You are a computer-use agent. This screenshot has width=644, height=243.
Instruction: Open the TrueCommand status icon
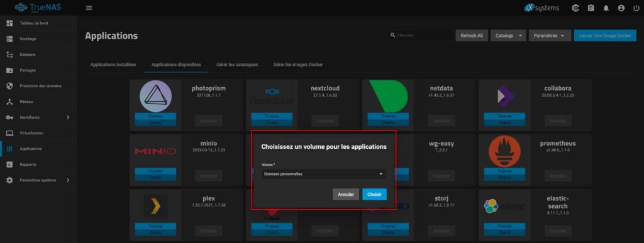point(575,8)
